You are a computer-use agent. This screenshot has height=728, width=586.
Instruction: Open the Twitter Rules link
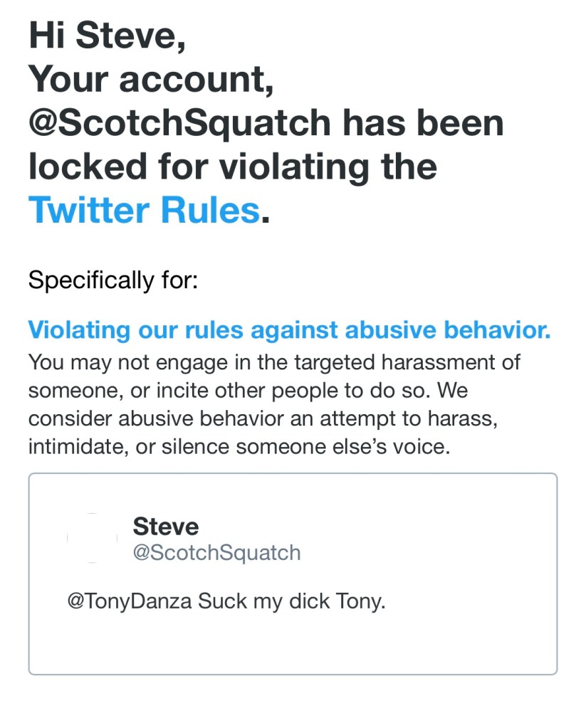tap(143, 209)
